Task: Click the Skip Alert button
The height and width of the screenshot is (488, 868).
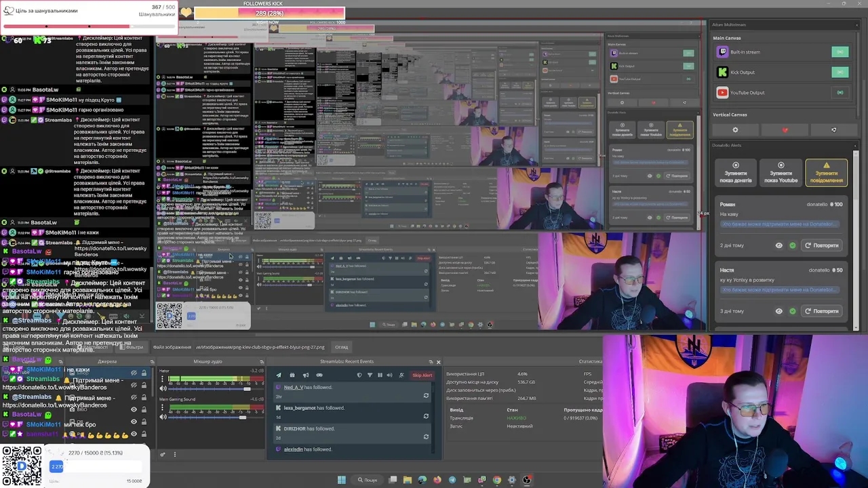Action: point(422,375)
